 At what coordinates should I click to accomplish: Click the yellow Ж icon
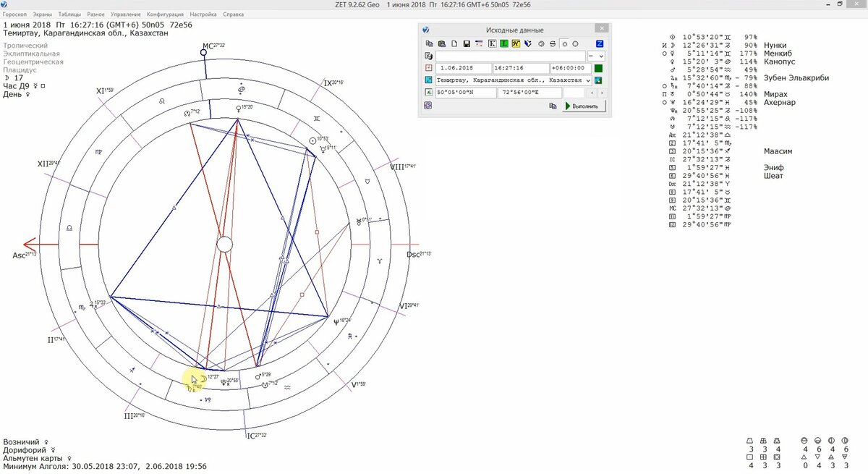(516, 43)
